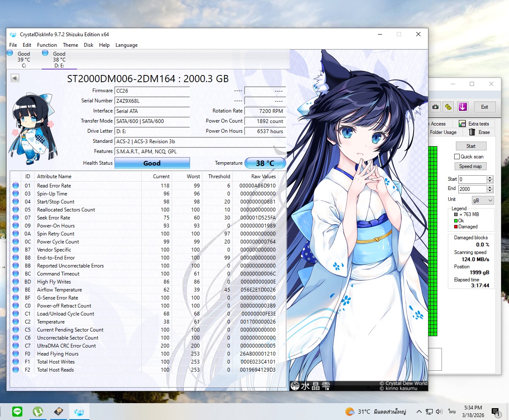Decrease the End value spinner
Viewport: 509px width, 420px height.
(x=490, y=191)
